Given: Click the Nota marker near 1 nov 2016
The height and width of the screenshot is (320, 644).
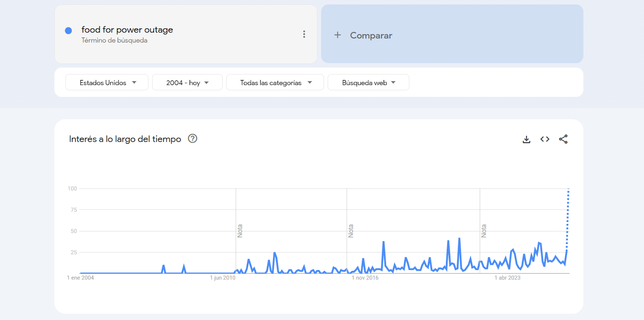Looking at the screenshot, I should click(351, 231).
